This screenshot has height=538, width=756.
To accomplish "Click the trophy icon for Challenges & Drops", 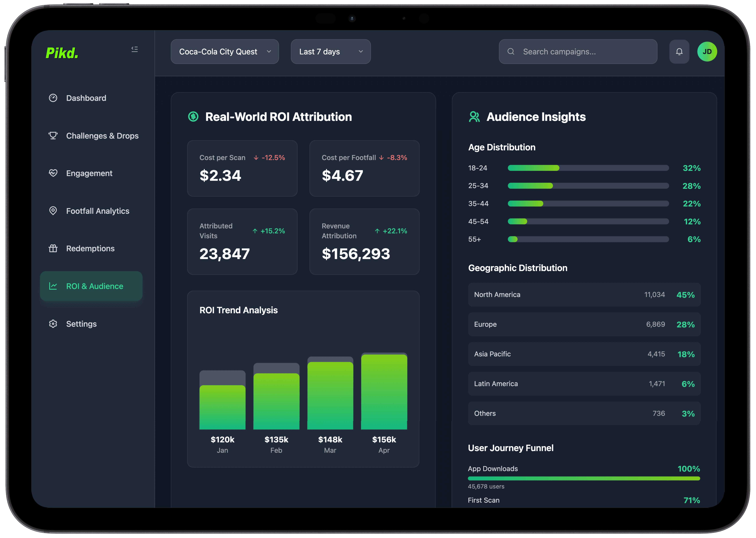I will (53, 136).
